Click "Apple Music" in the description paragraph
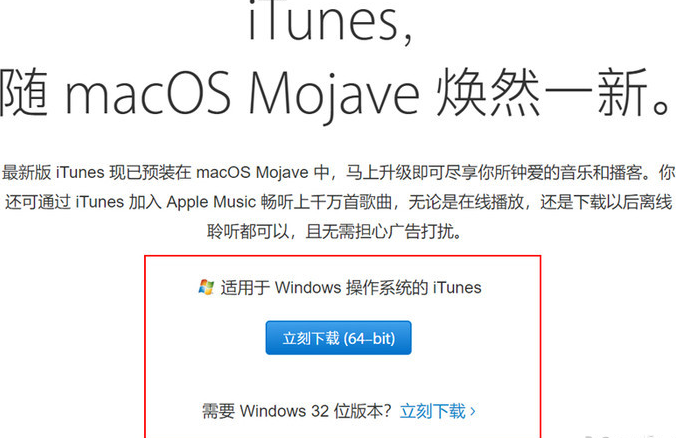This screenshot has width=676, height=438. point(211,202)
